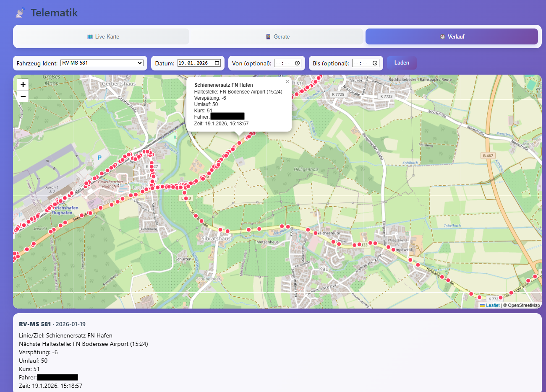
Task: Click the Bis (optional) time field
Action: coord(361,63)
